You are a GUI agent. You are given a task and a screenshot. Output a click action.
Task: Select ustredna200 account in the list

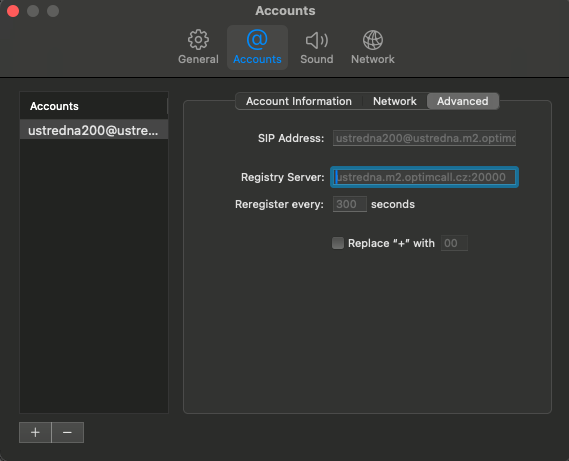pyautogui.click(x=94, y=130)
